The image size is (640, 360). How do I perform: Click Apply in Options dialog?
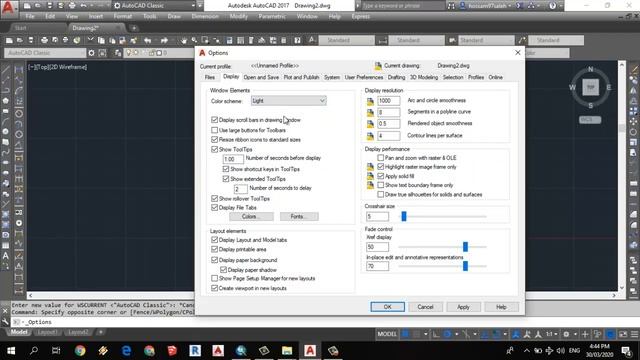(x=463, y=307)
